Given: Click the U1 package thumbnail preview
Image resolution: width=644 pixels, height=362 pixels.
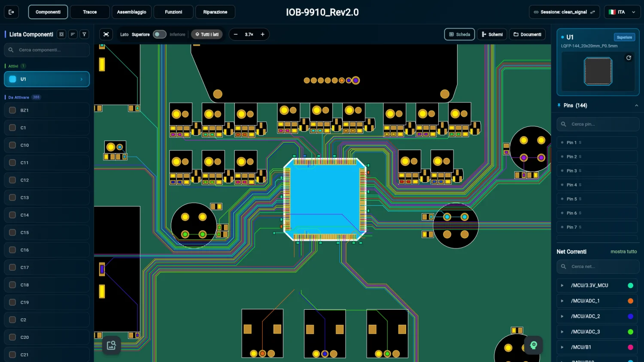Looking at the screenshot, I should click(598, 71).
